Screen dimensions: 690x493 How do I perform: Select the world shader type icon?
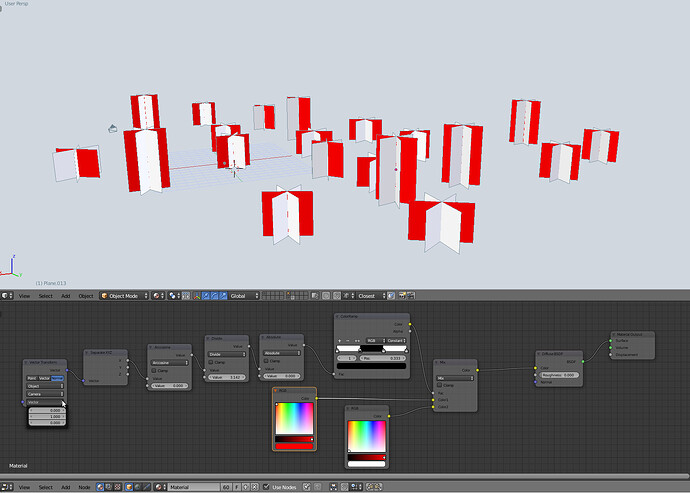[138, 487]
